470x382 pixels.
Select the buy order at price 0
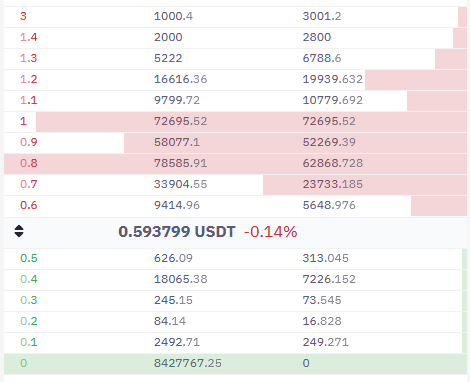[x=235, y=363]
